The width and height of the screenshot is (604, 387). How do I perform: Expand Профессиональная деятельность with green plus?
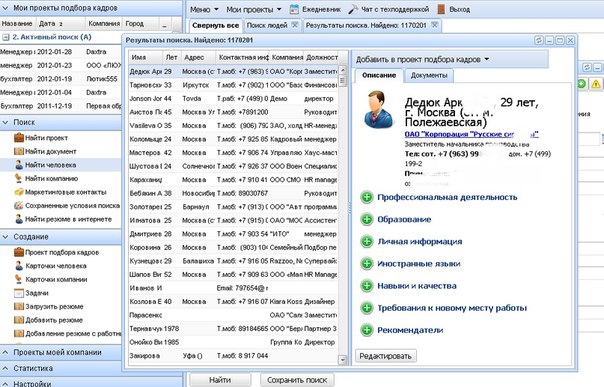pyautogui.click(x=367, y=197)
